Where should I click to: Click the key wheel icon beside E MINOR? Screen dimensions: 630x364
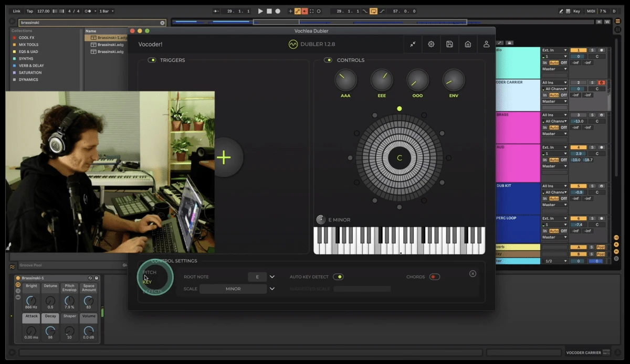click(x=320, y=220)
